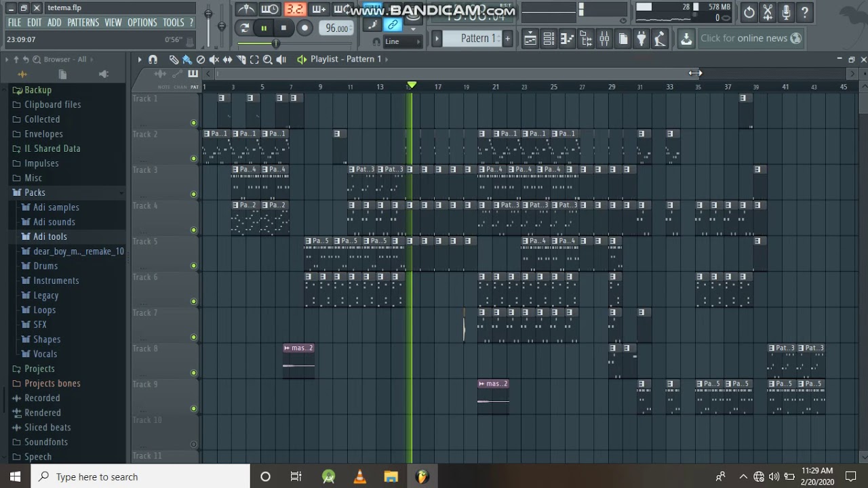Toggle the link typing keyboard button
The height and width of the screenshot is (488, 868).
[392, 25]
